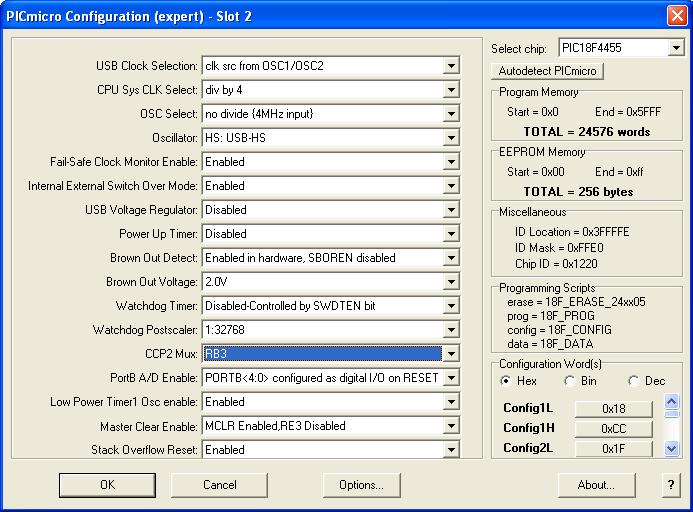
Task: Click the Config1H value 0xCC button
Action: coord(613,428)
